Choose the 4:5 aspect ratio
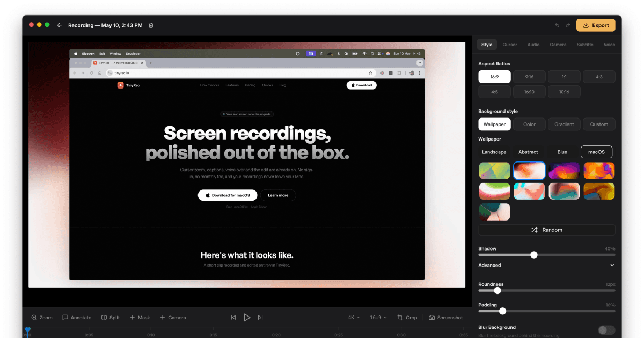 click(494, 92)
